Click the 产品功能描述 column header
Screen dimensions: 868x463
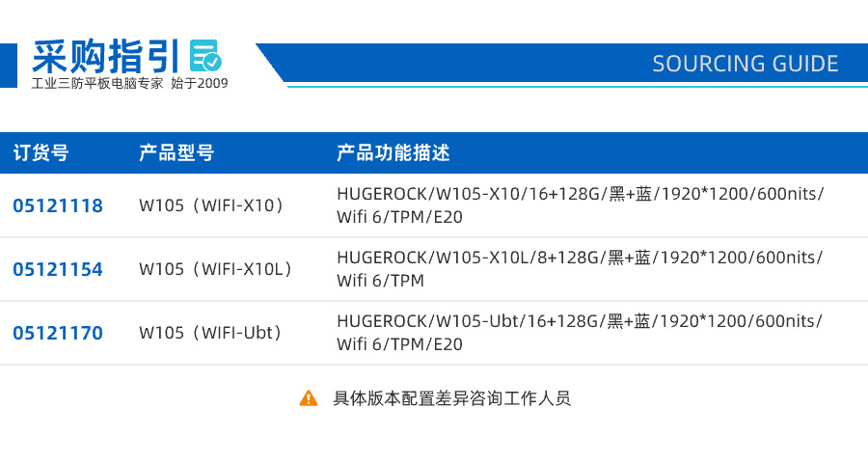click(393, 153)
